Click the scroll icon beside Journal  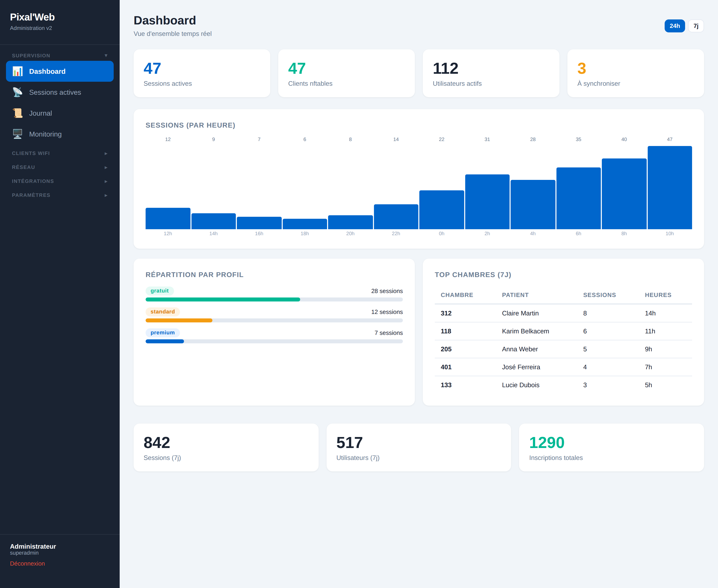pos(18,113)
